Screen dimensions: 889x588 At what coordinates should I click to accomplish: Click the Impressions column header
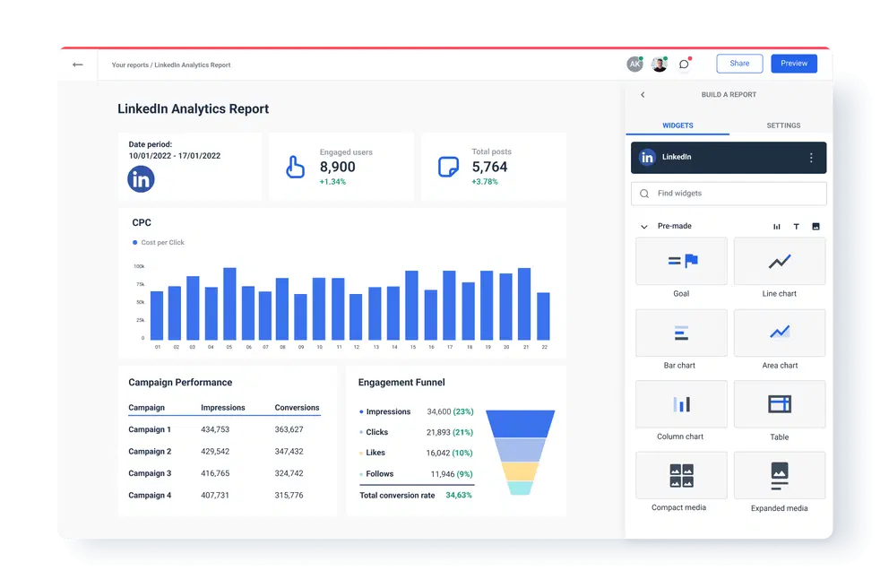(223, 408)
